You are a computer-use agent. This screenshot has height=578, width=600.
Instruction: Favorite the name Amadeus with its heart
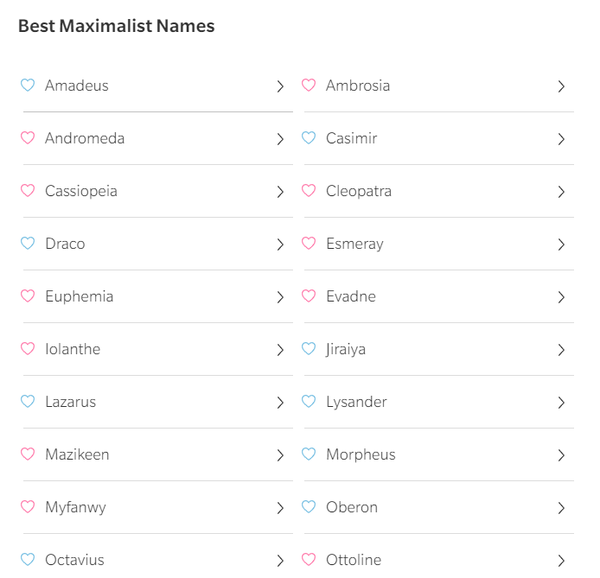[28, 86]
